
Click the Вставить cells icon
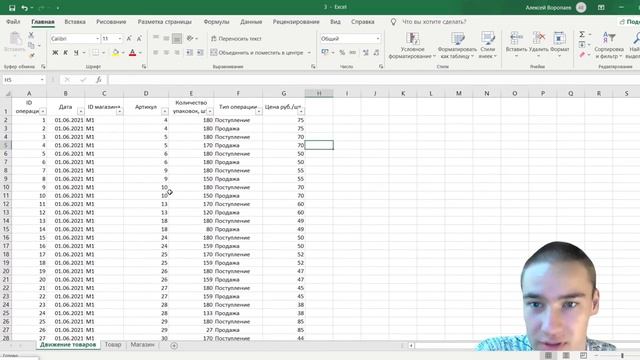[516, 38]
